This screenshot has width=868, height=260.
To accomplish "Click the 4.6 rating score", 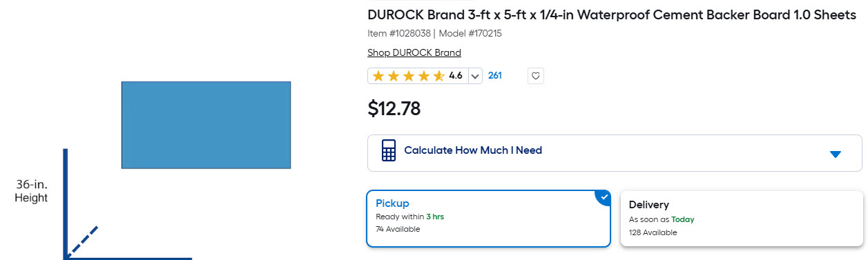I will 455,76.
